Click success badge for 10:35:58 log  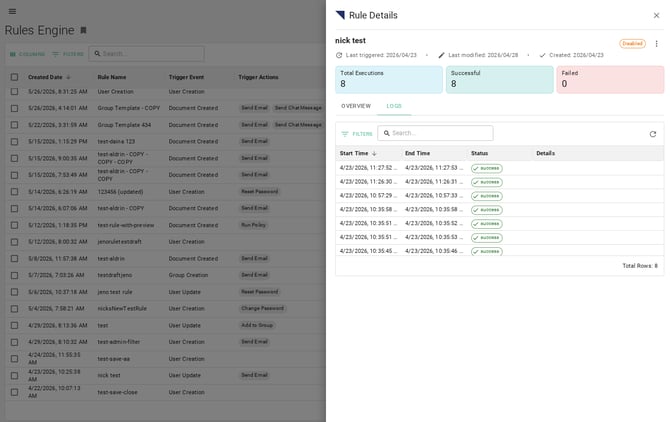pos(487,210)
